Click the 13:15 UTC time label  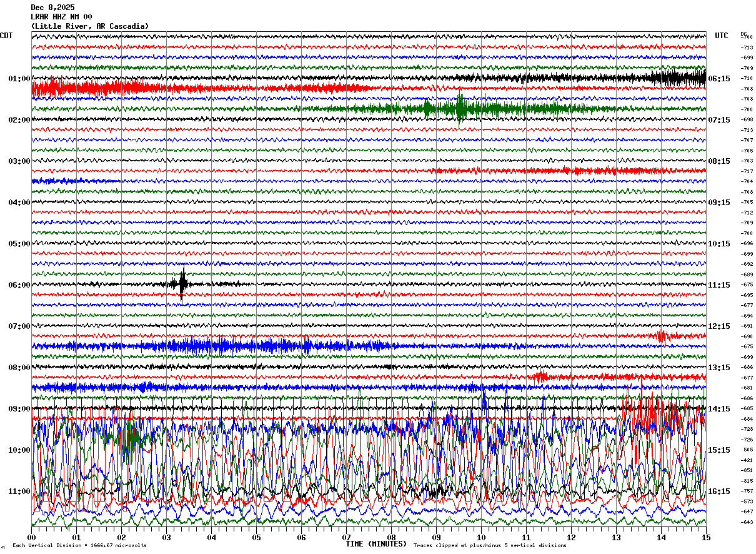(719, 368)
